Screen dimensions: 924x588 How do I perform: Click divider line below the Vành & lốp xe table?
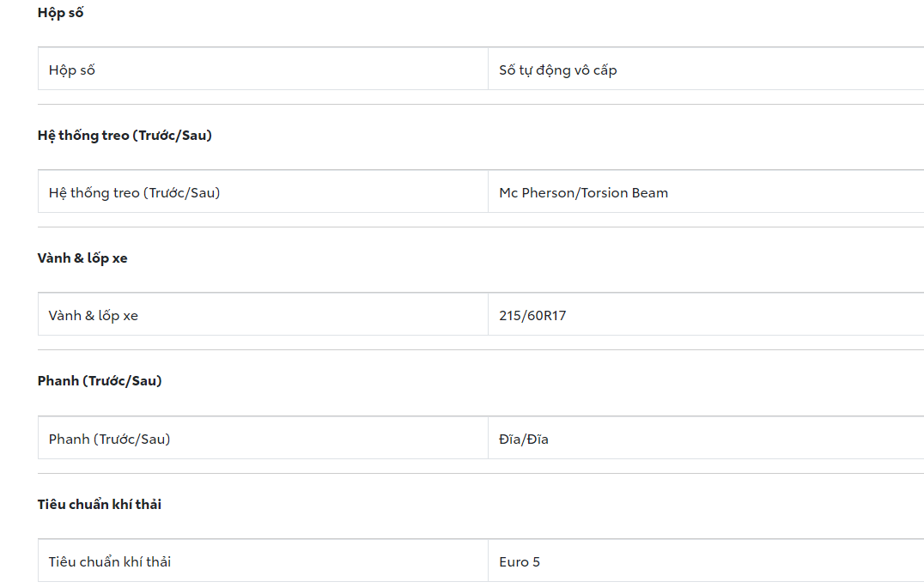481,350
